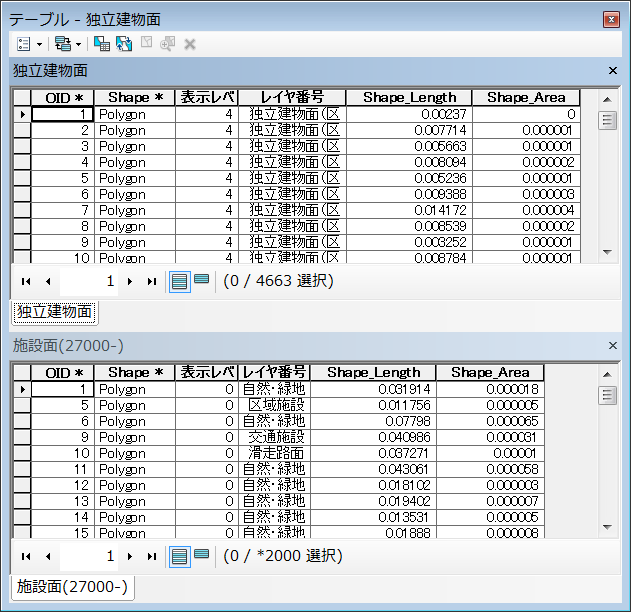Open the Table Options menu icon
Screen dimensions: 631x612
[x=24, y=44]
